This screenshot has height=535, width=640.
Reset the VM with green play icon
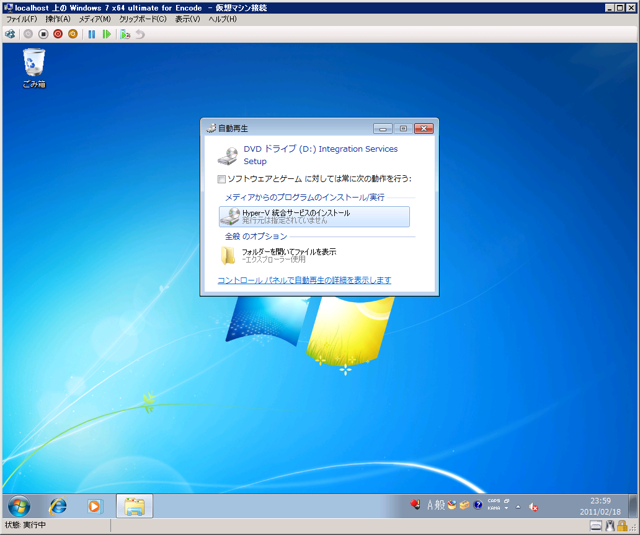click(x=107, y=34)
